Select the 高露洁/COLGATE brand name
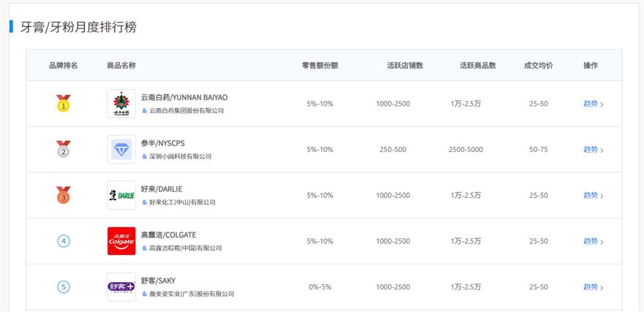Screen dimensions: 644x312 [x=168, y=235]
